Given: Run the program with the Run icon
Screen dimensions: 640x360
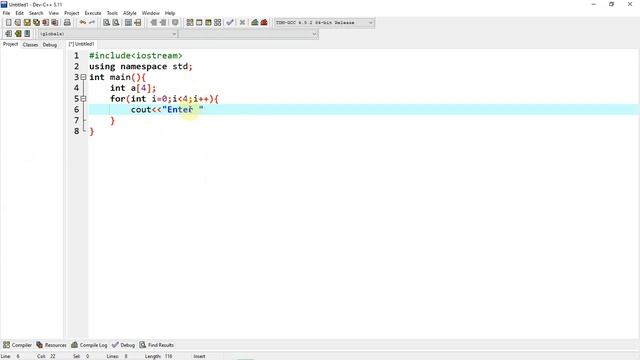Looking at the screenshot, I should tap(199, 22).
